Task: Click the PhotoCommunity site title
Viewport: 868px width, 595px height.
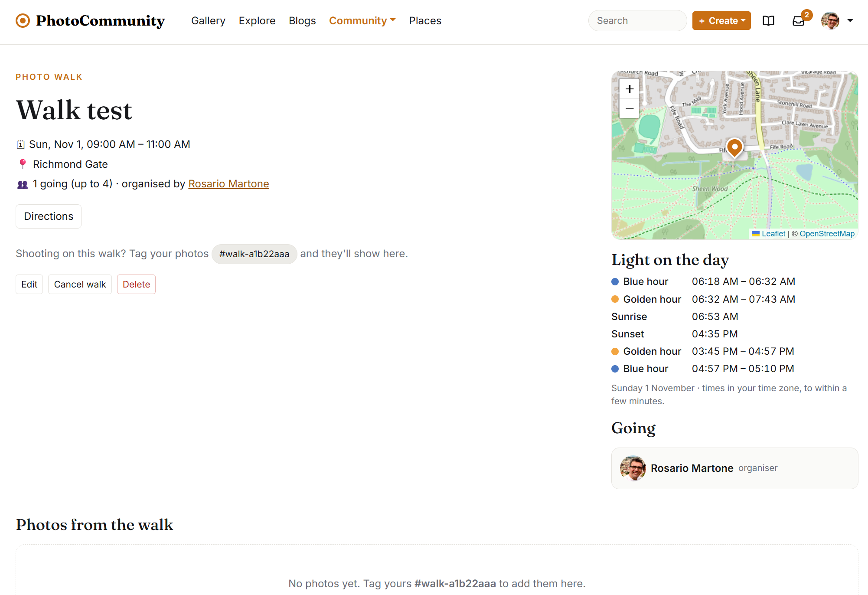Action: [100, 20]
